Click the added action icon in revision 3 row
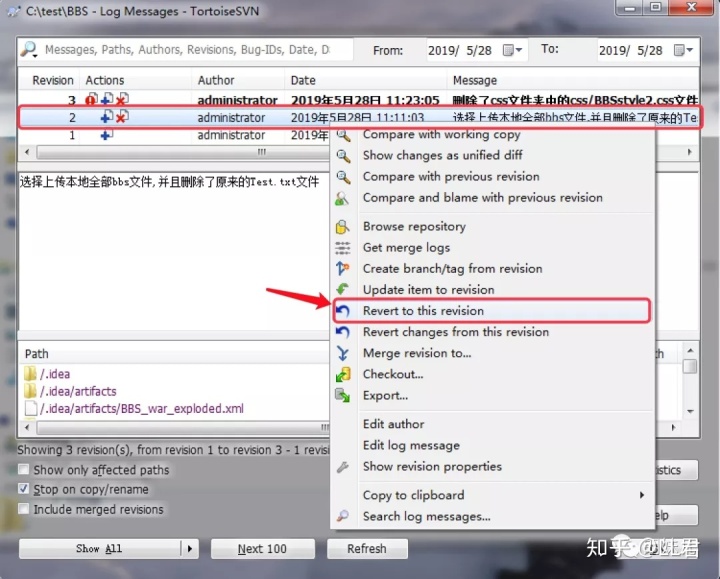Viewport: 720px width, 579px height. [107, 99]
